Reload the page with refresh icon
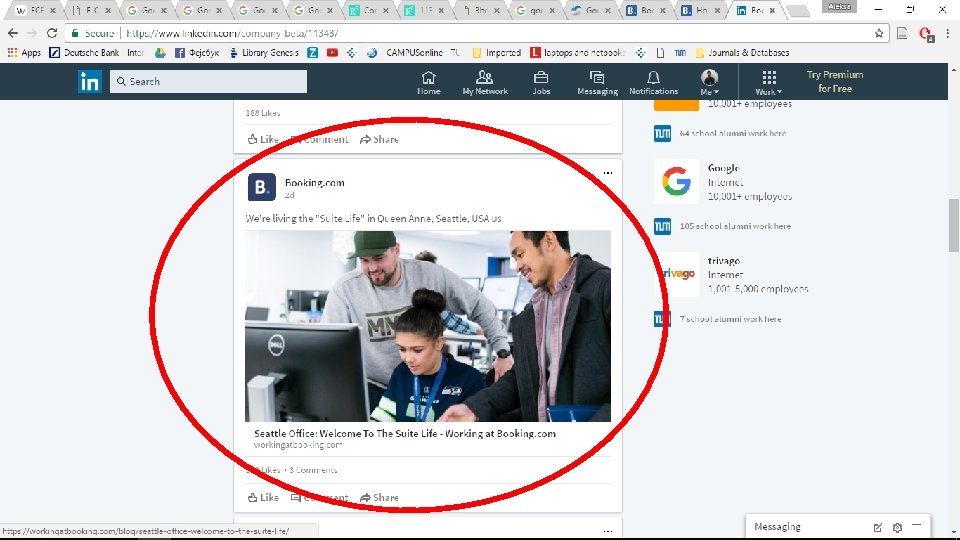Viewport: 960px width, 540px height. click(x=52, y=33)
